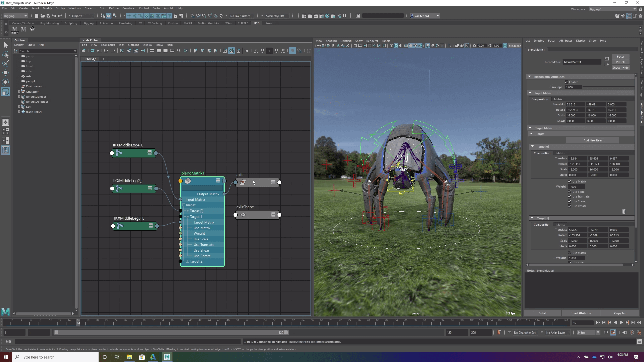Image resolution: width=644 pixels, height=362 pixels.
Task: Click the magnifier search icon in Node Editor toolbar
Action: pos(179,51)
